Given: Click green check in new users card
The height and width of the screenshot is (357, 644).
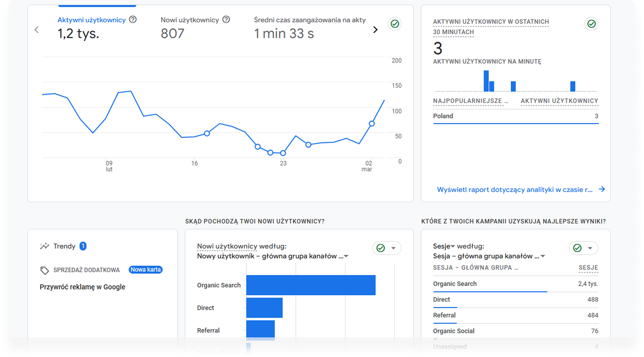Looking at the screenshot, I should click(x=381, y=248).
